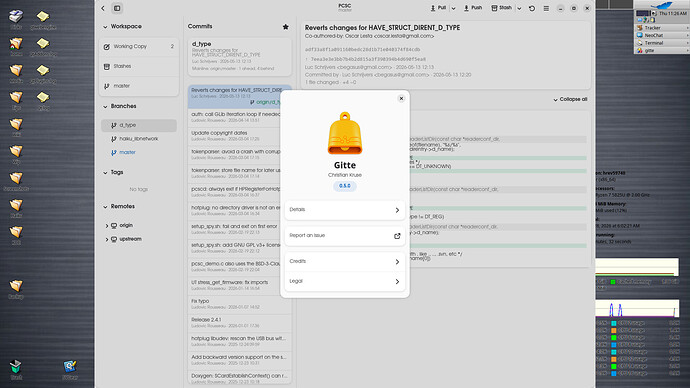This screenshot has height=388, width=690.
Task: Push commits with the Push button
Action: click(x=473, y=8)
